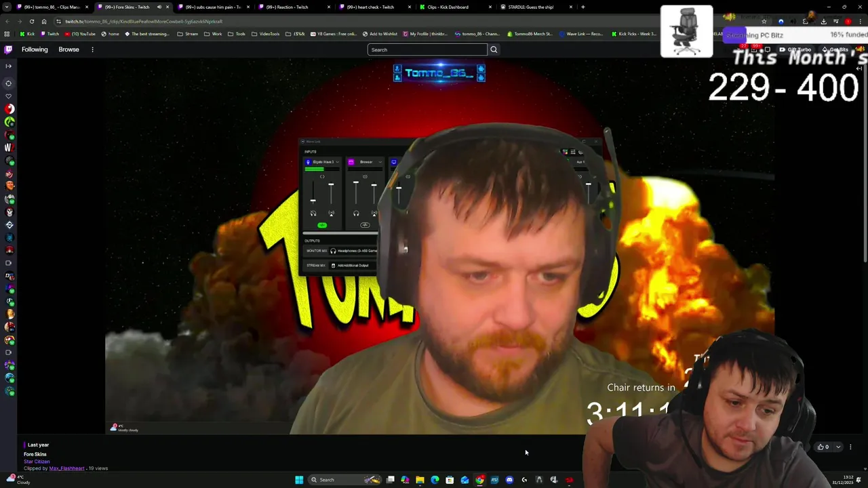This screenshot has height=488, width=868.
Task: Bookmark this page with the star
Action: (x=764, y=22)
